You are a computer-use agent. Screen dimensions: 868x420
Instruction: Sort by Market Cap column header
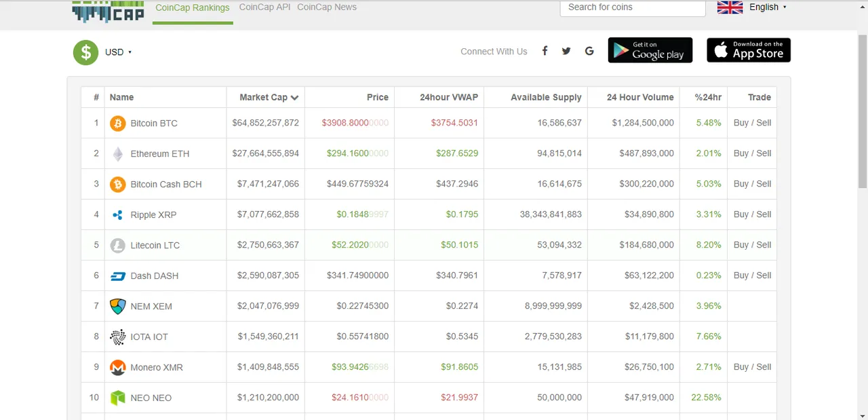pos(269,97)
